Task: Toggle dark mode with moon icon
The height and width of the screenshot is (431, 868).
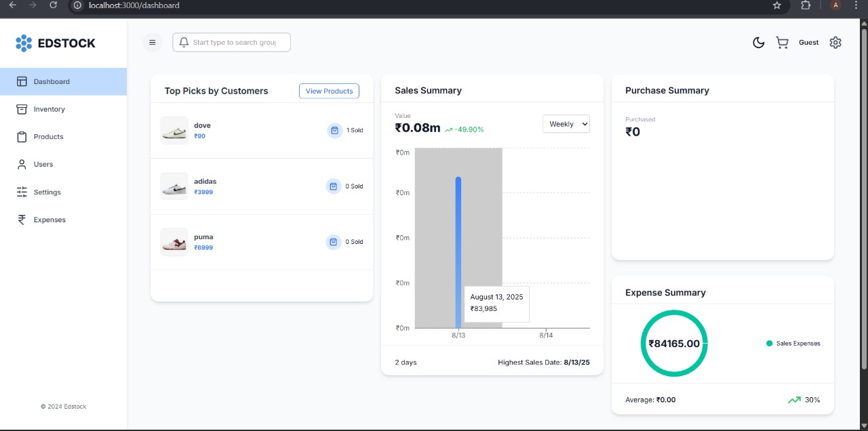Action: pyautogui.click(x=759, y=43)
